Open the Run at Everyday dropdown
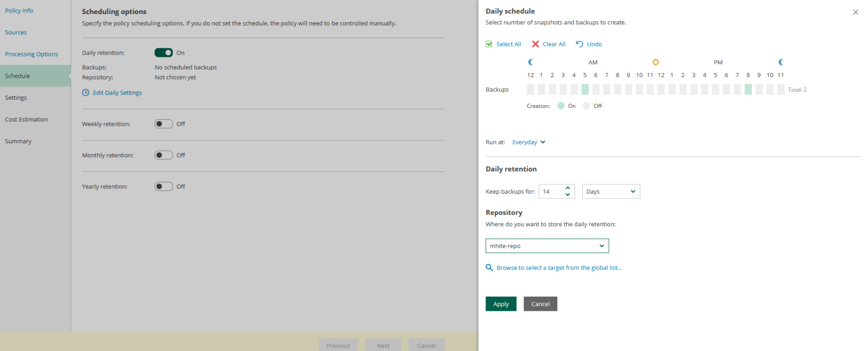The image size is (868, 351). (x=528, y=142)
